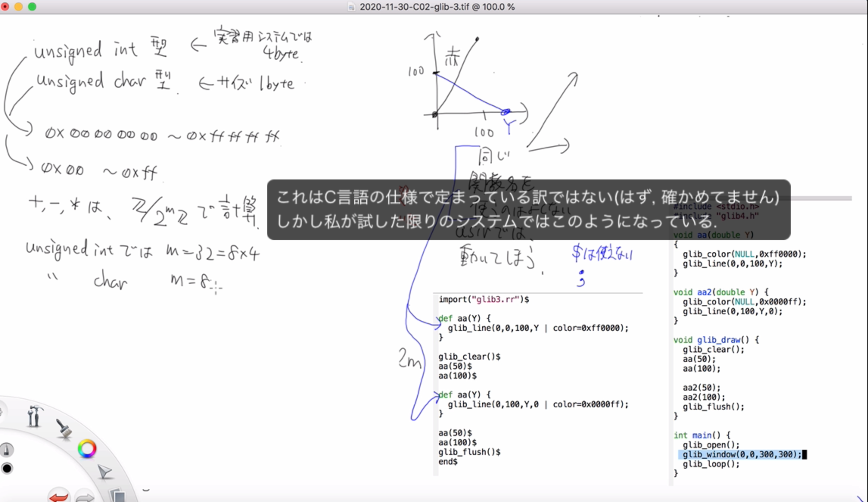
Task: Click the glib_open(); line
Action: 711,445
